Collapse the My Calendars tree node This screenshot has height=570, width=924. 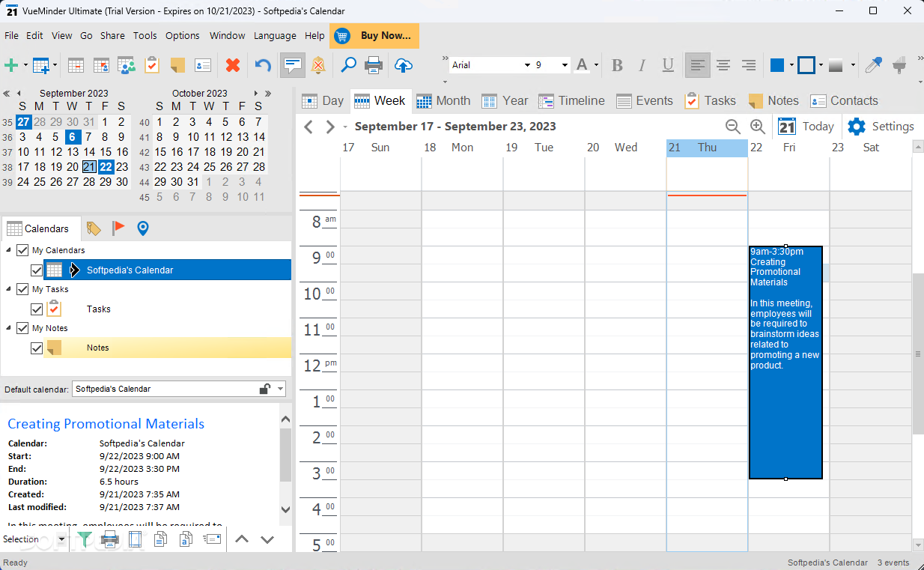coord(8,250)
